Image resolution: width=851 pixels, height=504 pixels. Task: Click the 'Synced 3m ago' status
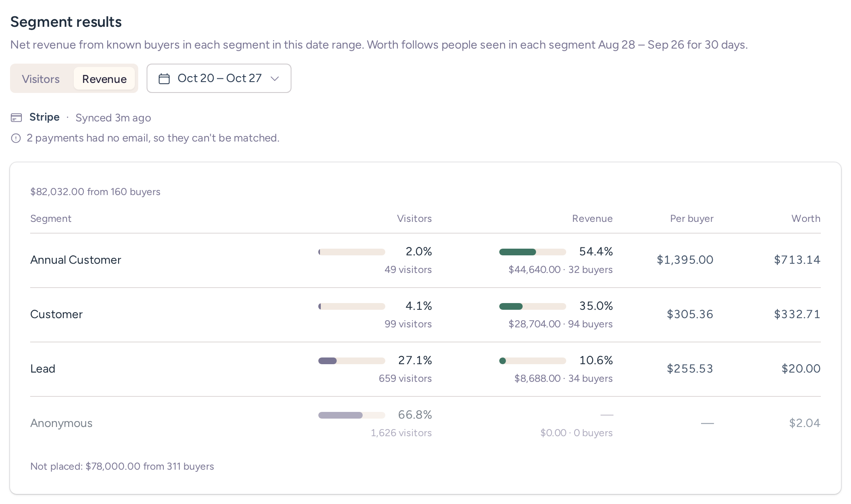point(113,118)
